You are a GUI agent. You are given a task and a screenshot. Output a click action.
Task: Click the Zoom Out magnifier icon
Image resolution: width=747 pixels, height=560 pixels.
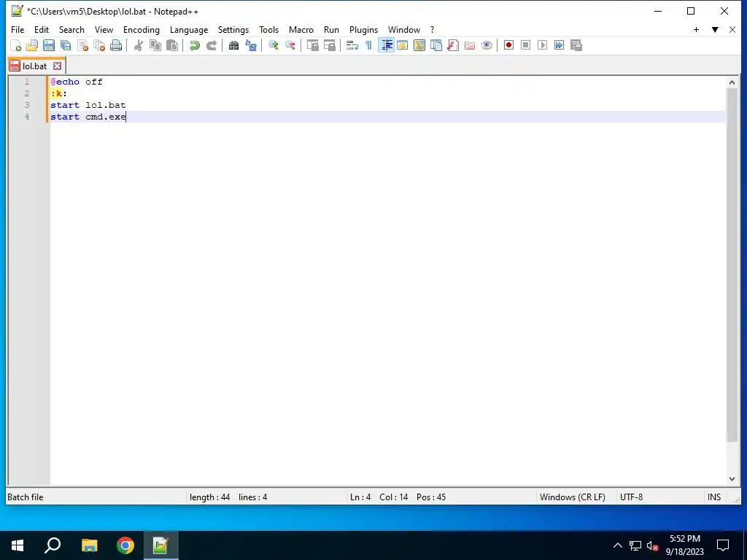[290, 45]
